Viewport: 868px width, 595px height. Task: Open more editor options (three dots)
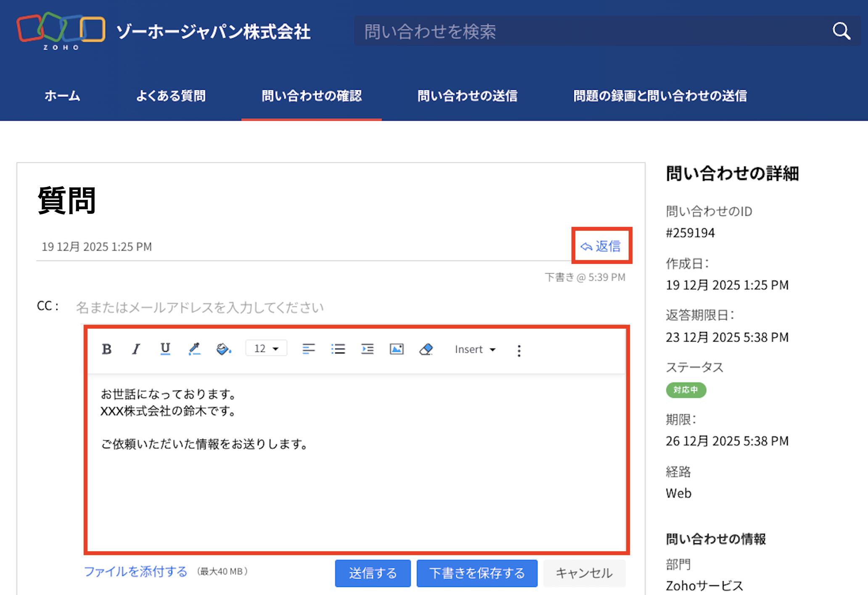(519, 350)
